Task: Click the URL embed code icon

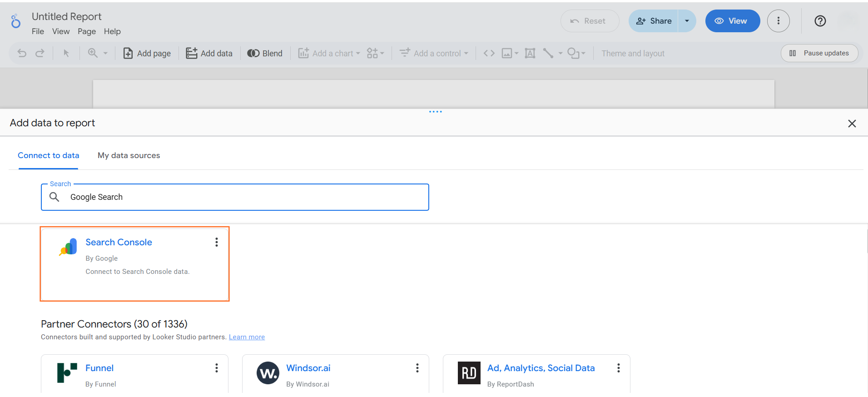Action: (x=489, y=53)
